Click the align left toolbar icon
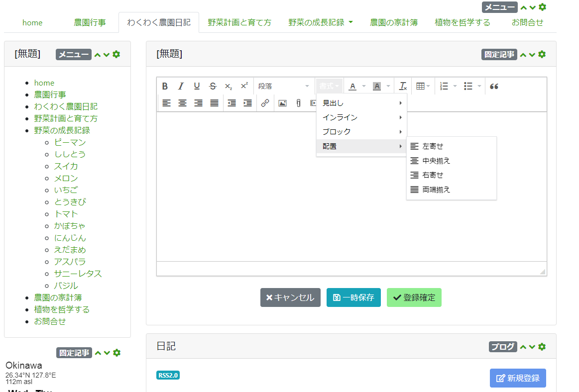The height and width of the screenshot is (392, 579). click(167, 103)
